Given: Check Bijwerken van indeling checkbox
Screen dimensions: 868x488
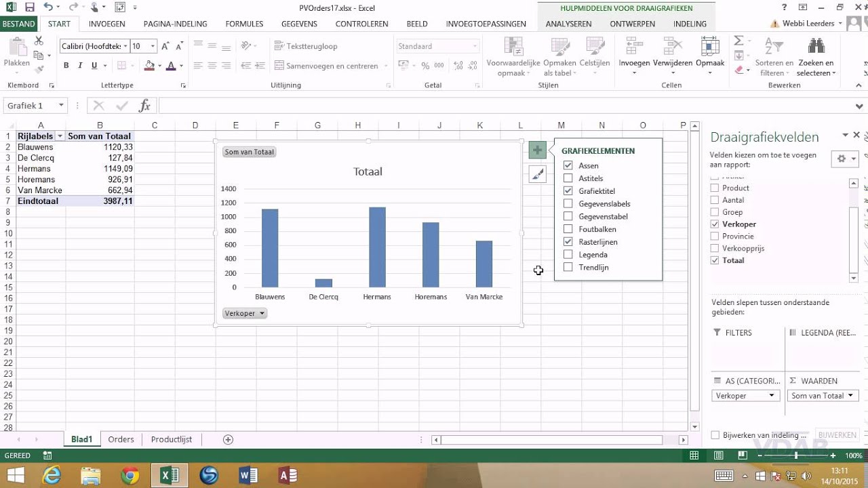Looking at the screenshot, I should point(715,435).
